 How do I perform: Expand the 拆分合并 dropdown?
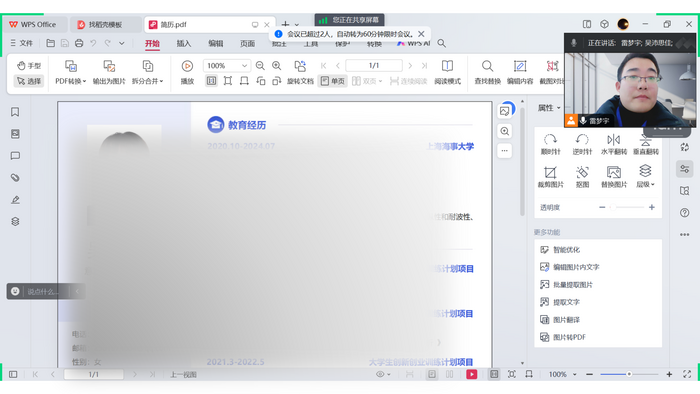click(147, 72)
